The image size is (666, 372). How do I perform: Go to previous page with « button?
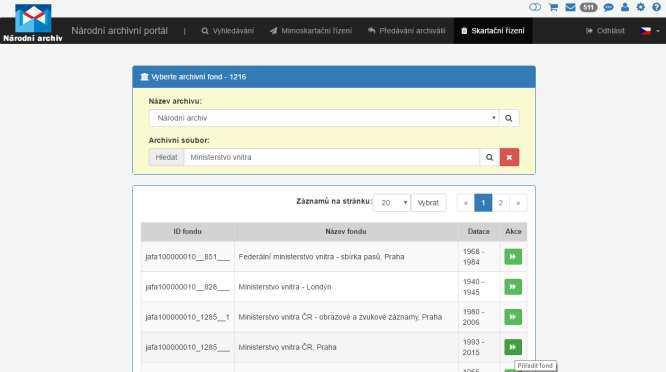(466, 203)
